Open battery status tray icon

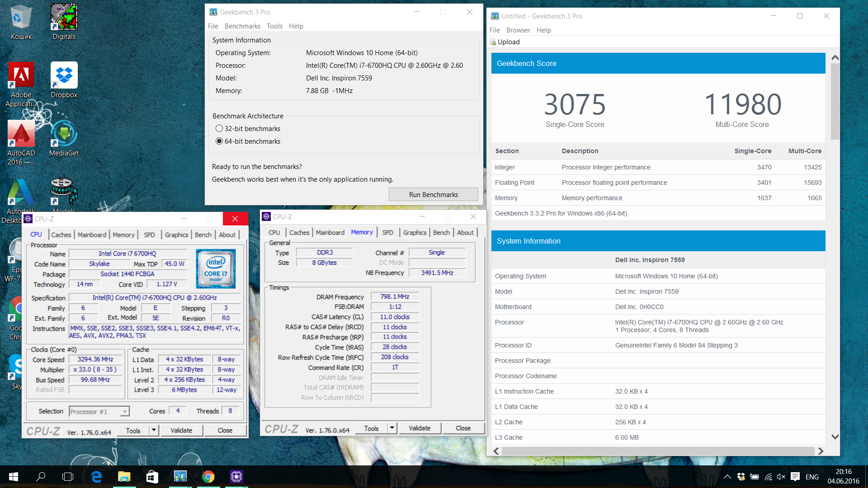coord(755,477)
